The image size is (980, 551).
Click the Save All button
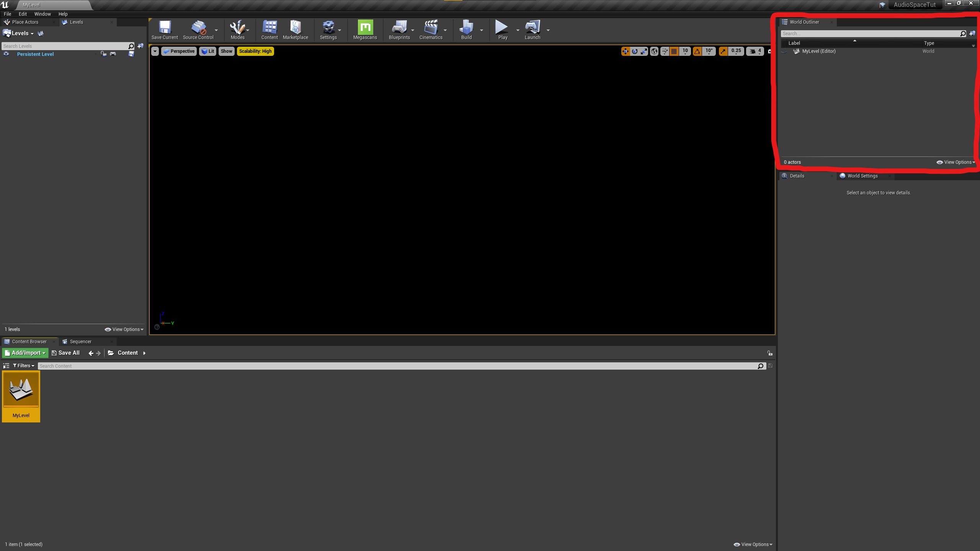pyautogui.click(x=66, y=353)
